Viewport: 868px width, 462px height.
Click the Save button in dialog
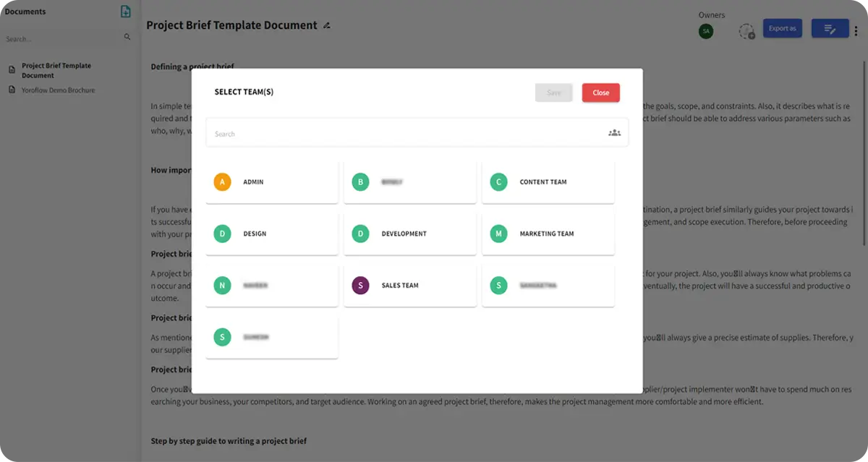[553, 93]
